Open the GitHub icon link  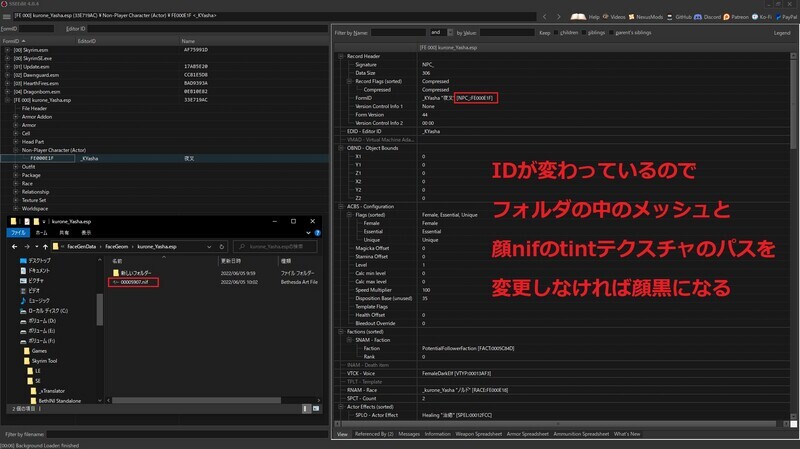click(x=670, y=17)
